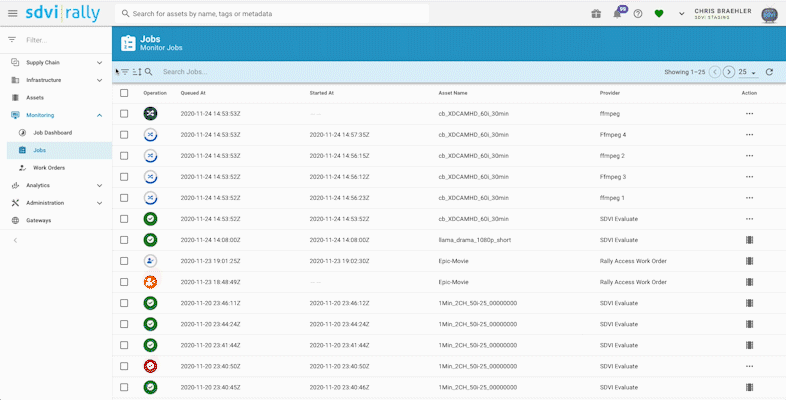Tick checkbox for job queued 19:01:25Z

(124, 261)
